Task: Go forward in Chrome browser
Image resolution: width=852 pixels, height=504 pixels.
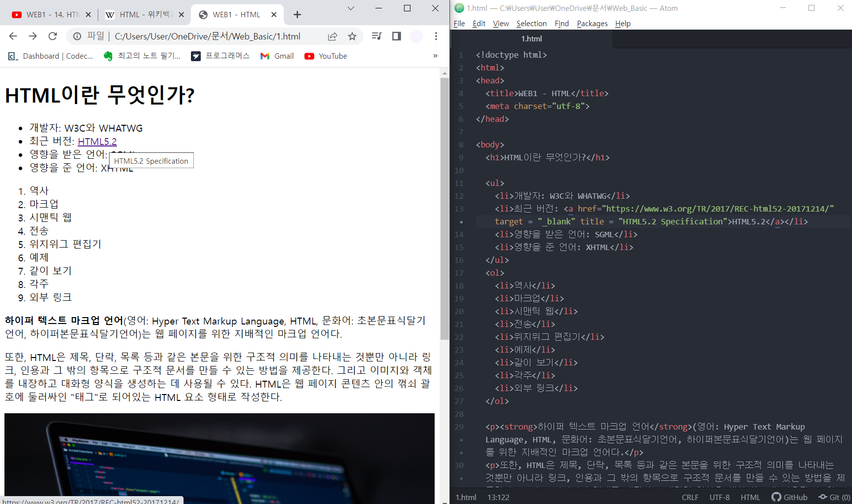Action: [x=33, y=36]
